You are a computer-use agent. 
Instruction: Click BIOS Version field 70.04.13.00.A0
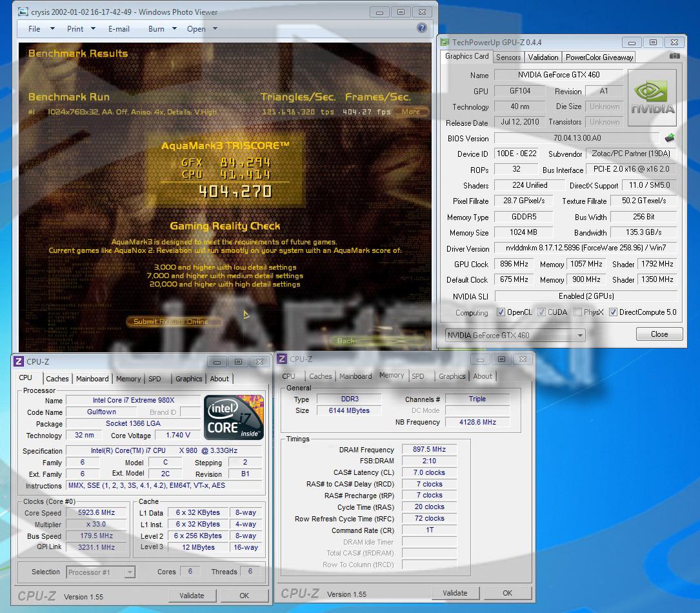[x=577, y=138]
